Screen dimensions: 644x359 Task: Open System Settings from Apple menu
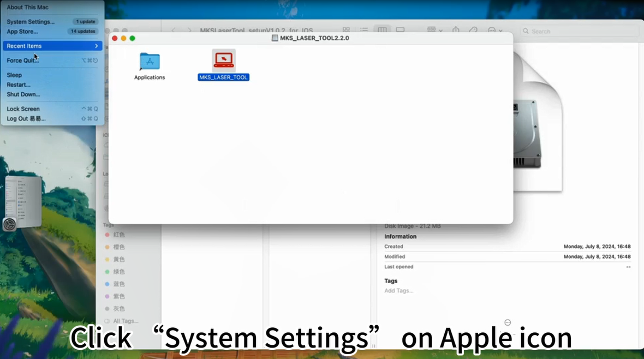point(52,22)
